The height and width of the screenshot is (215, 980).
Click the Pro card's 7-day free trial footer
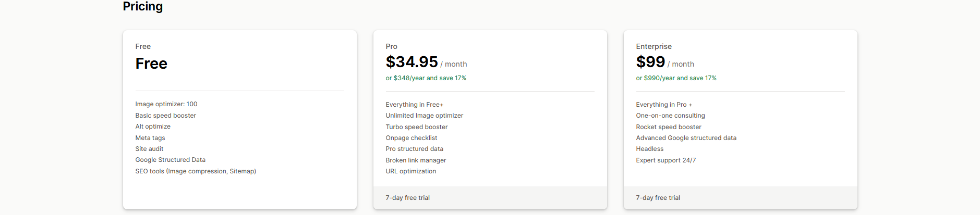407,198
